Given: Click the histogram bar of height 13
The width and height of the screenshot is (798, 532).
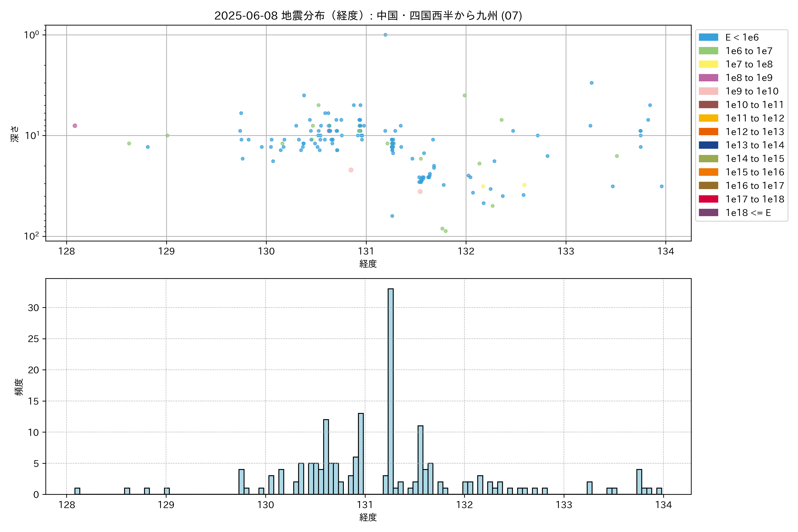Looking at the screenshot, I should point(361,453).
